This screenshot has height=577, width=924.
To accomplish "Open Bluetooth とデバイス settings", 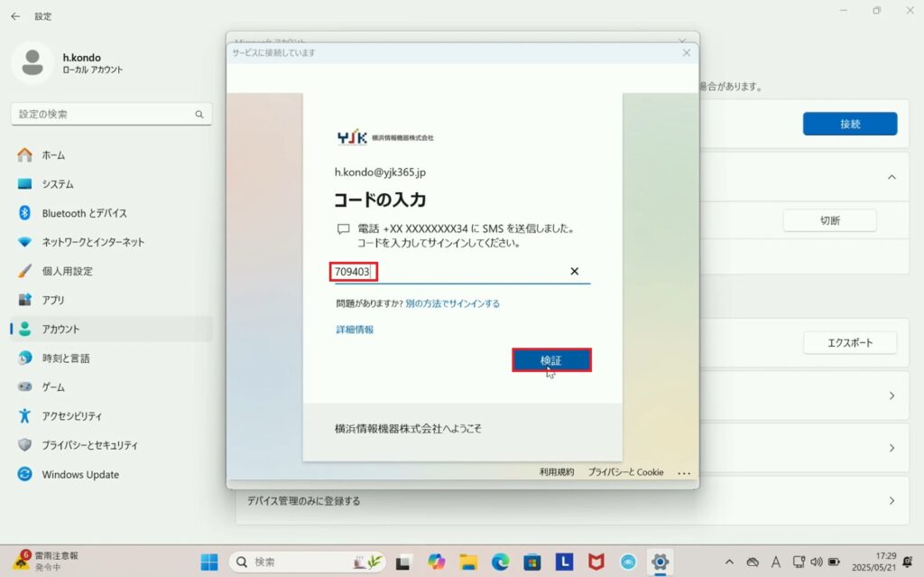I will point(84,213).
